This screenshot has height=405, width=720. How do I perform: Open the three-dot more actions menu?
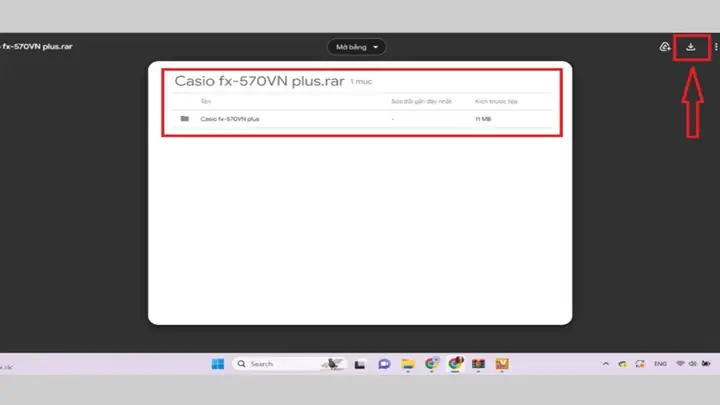[716, 47]
